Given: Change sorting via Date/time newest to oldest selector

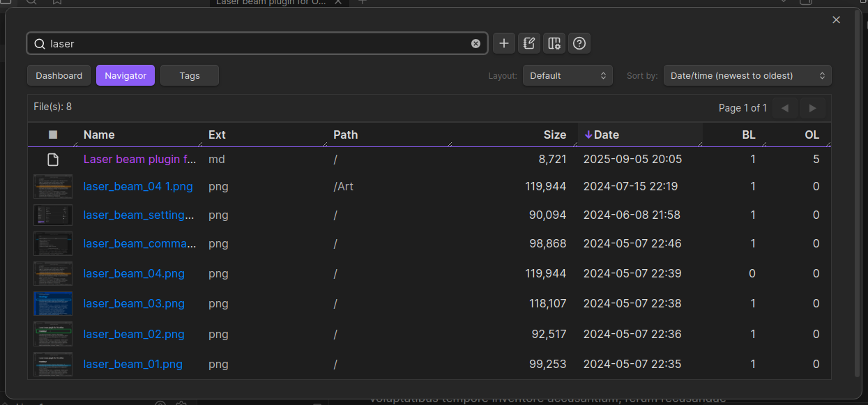Looking at the screenshot, I should pos(747,75).
